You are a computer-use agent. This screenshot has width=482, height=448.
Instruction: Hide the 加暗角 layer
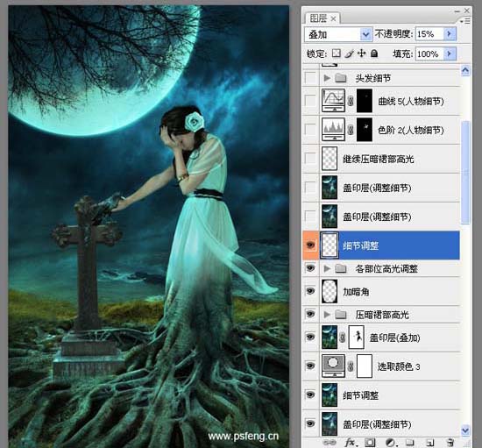click(x=310, y=291)
